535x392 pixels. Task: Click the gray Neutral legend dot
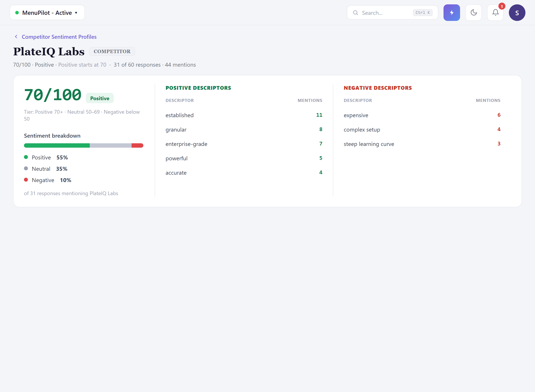coord(26,169)
